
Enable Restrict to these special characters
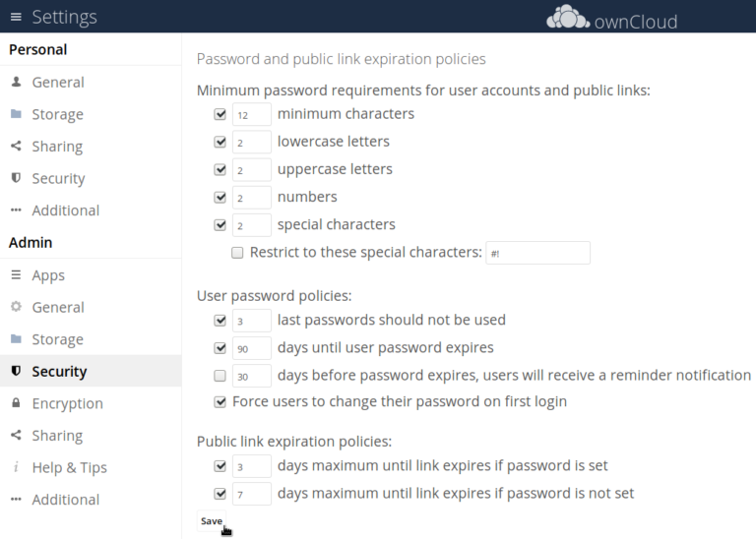click(x=237, y=253)
